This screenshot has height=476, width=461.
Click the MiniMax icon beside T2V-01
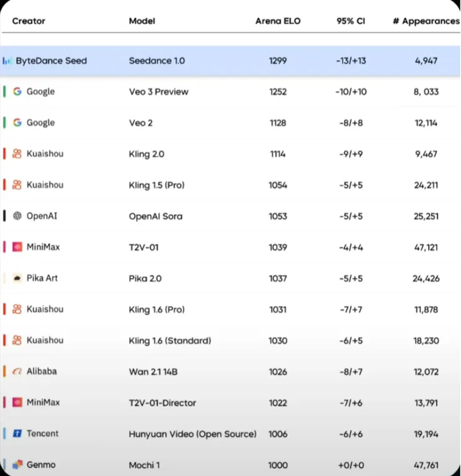pyautogui.click(x=17, y=247)
